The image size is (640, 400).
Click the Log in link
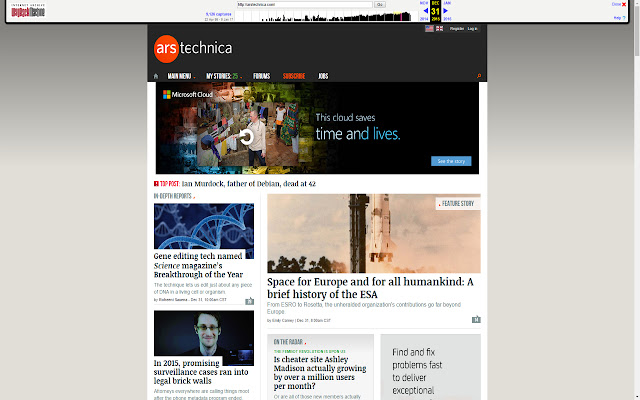[472, 29]
